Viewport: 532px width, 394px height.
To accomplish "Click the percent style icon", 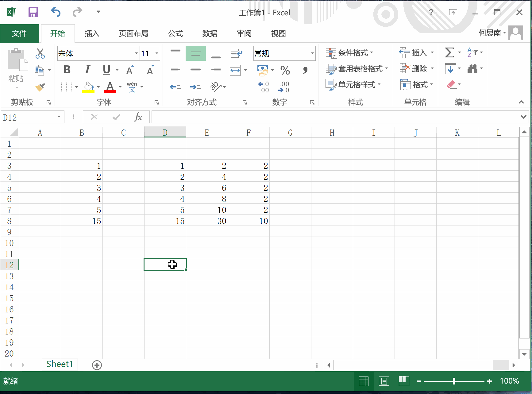I will pos(285,70).
